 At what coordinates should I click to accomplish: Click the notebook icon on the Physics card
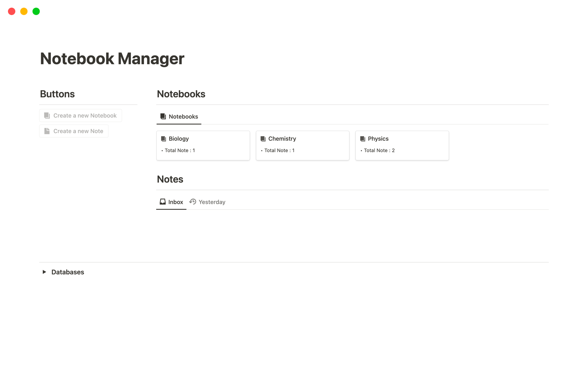(362, 139)
